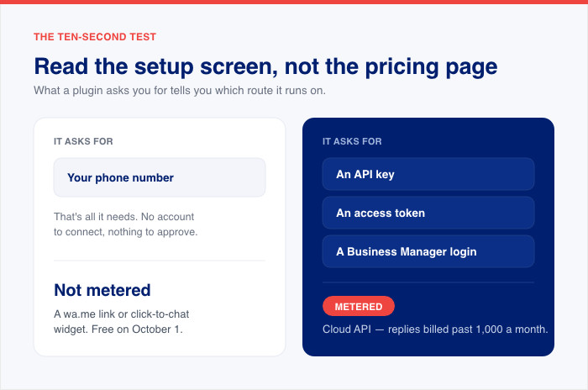Click text 'A wa.me link or click-to-chat widget'
The height and width of the screenshot is (390, 588).
122,321
